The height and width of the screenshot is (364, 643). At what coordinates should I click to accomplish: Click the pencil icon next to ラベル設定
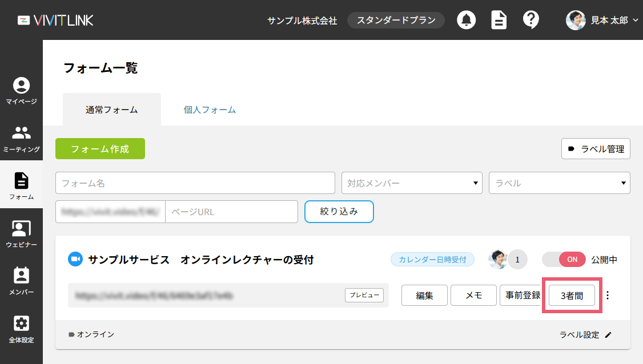click(x=608, y=335)
